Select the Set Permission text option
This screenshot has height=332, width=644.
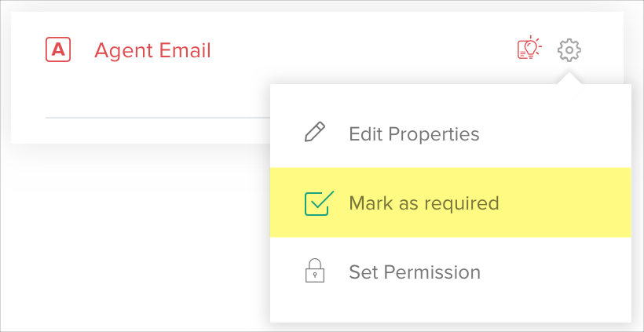[x=415, y=272]
